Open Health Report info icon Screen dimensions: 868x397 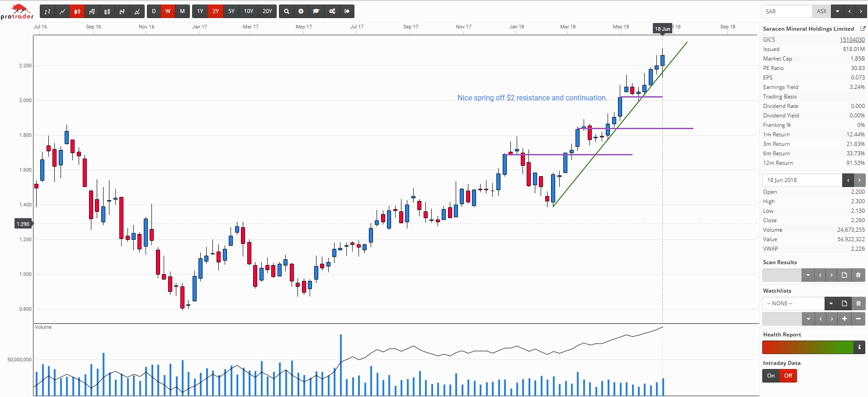pos(859,347)
